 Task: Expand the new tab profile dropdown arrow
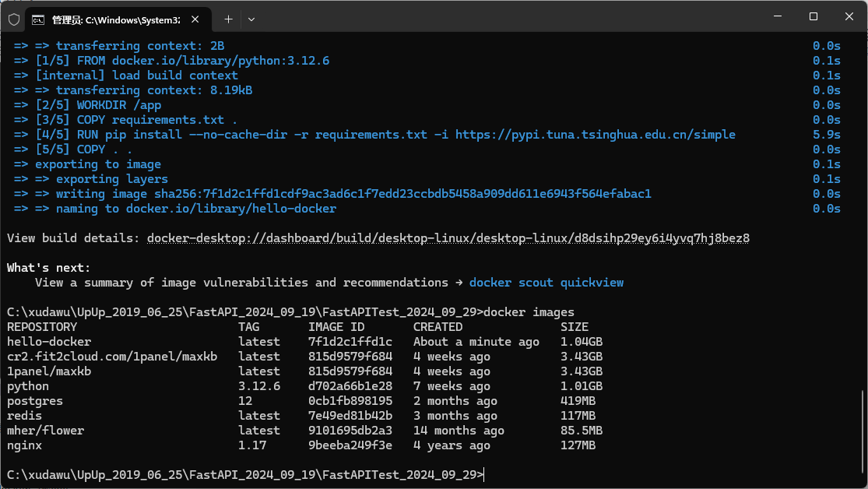[x=251, y=19]
